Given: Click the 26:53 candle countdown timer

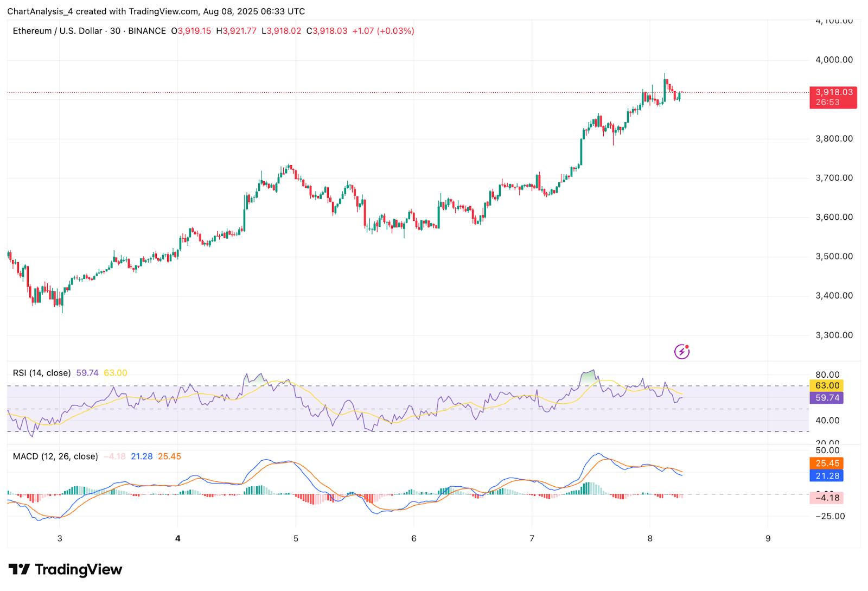Looking at the screenshot, I should point(828,103).
